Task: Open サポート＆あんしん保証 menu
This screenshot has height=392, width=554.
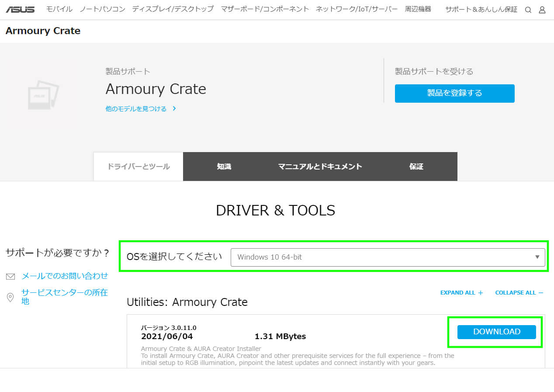Action: click(481, 9)
